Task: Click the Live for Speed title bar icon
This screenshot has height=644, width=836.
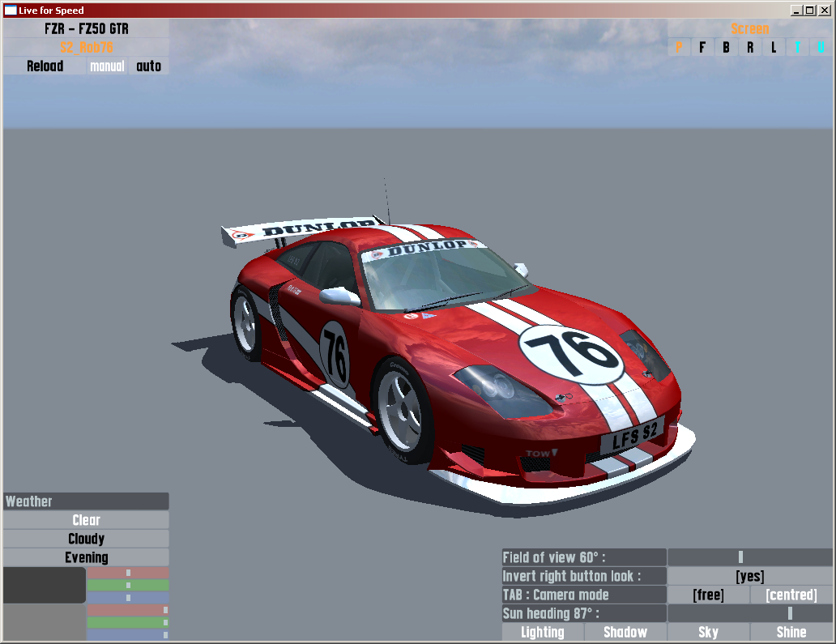Action: (11, 11)
